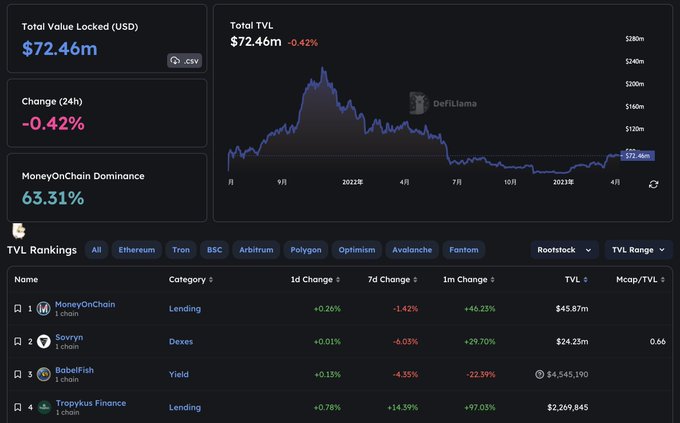This screenshot has width=680, height=423.
Task: Sort table by TVL column
Action: [x=576, y=279]
